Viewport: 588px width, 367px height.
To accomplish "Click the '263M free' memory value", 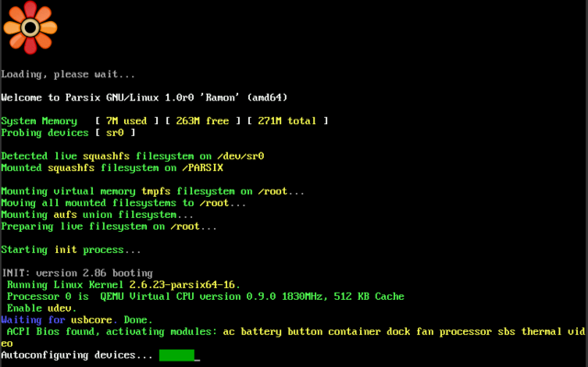I will coord(202,120).
